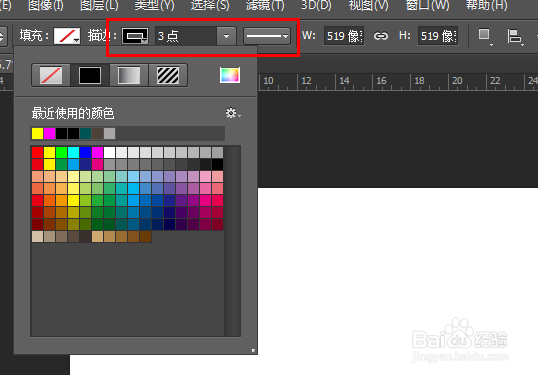Click the stroke width 3 点 field
The image size is (538, 375).
186,36
